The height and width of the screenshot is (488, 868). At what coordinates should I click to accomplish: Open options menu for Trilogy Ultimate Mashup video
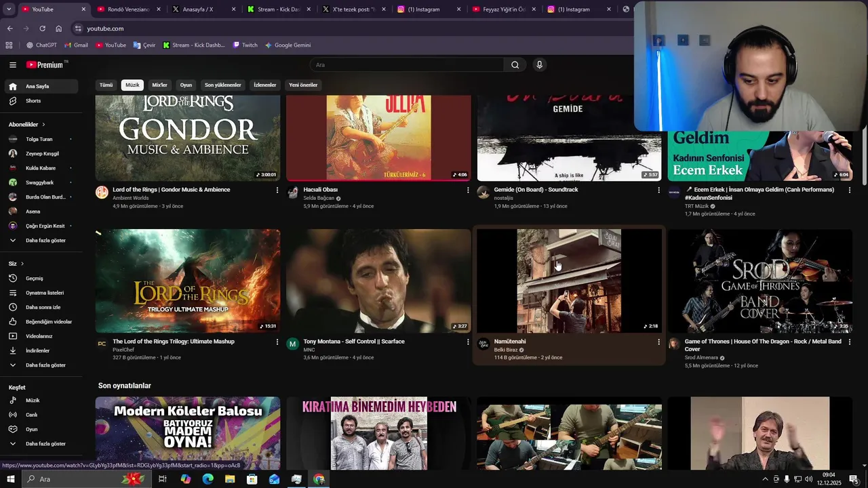tap(277, 342)
